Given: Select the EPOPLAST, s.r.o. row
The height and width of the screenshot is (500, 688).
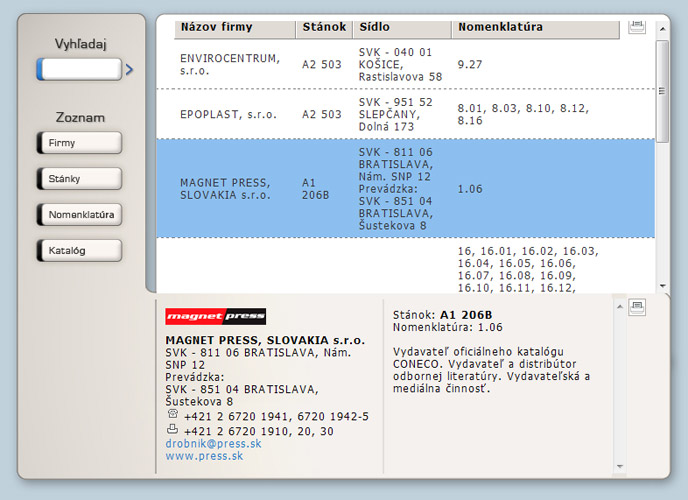Looking at the screenshot, I should (405, 114).
